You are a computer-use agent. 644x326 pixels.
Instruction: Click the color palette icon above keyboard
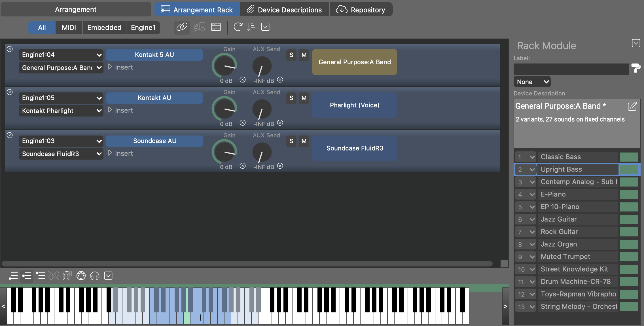[x=81, y=276]
